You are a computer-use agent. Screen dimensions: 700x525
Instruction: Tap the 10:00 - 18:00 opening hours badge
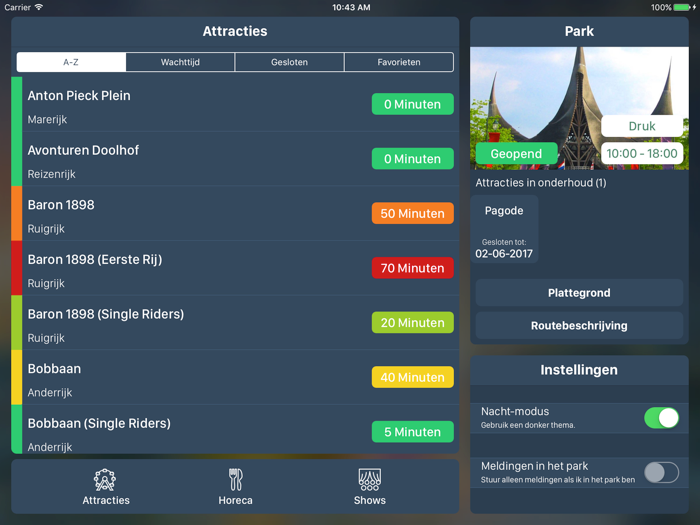pos(642,154)
